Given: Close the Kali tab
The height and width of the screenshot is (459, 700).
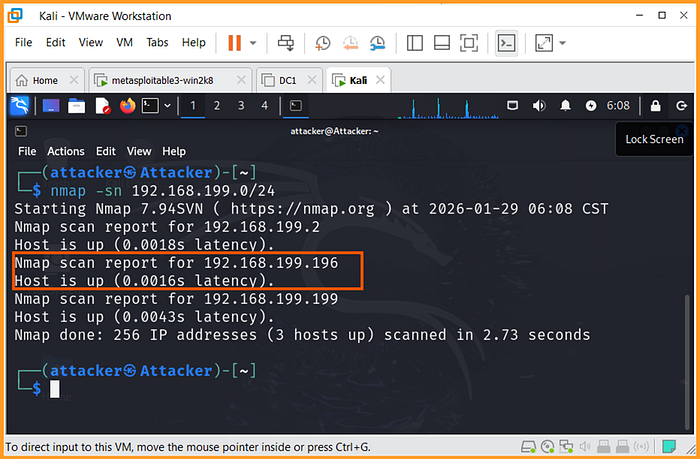Looking at the screenshot, I should click(380, 80).
